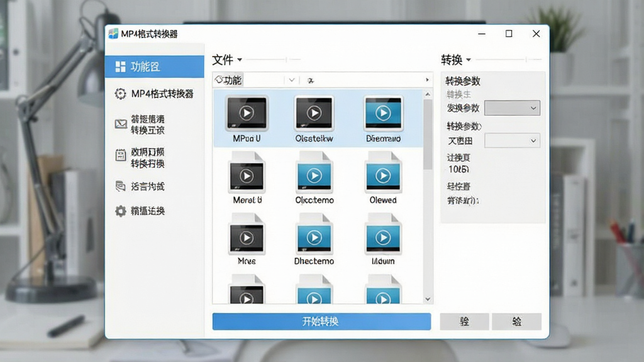Select the Uduun video file

(383, 239)
